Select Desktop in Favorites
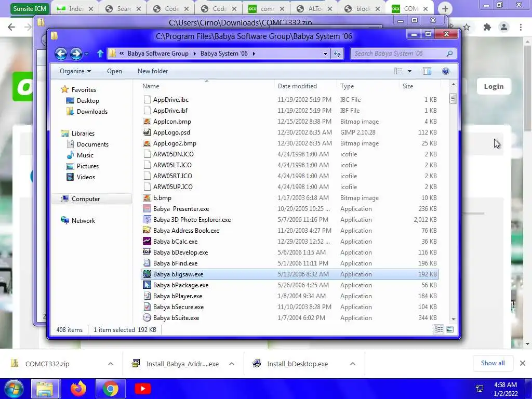532x399 pixels. (87, 101)
